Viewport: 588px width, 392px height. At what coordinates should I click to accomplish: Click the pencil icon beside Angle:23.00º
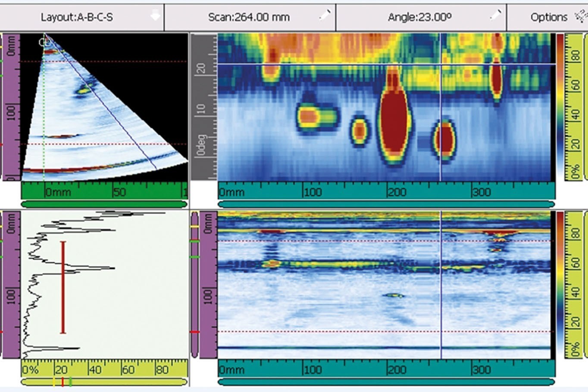tap(495, 15)
